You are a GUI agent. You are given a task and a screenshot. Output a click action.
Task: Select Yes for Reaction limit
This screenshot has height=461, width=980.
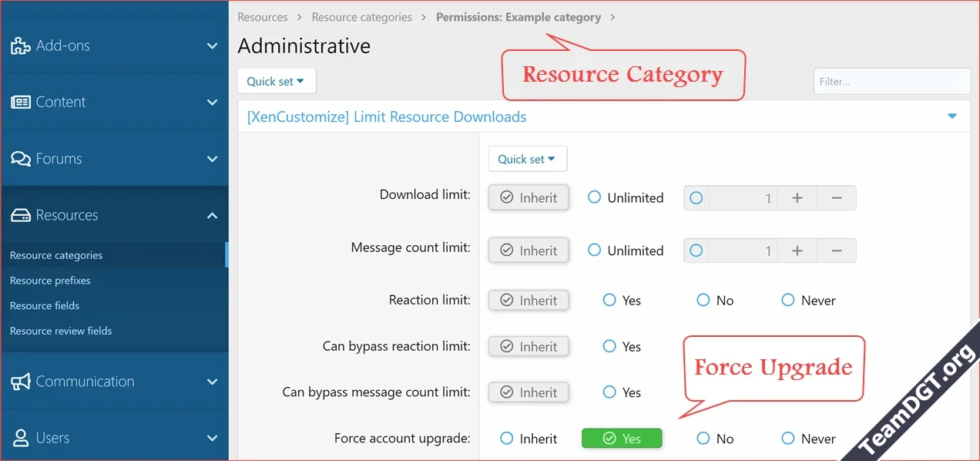pyautogui.click(x=622, y=301)
